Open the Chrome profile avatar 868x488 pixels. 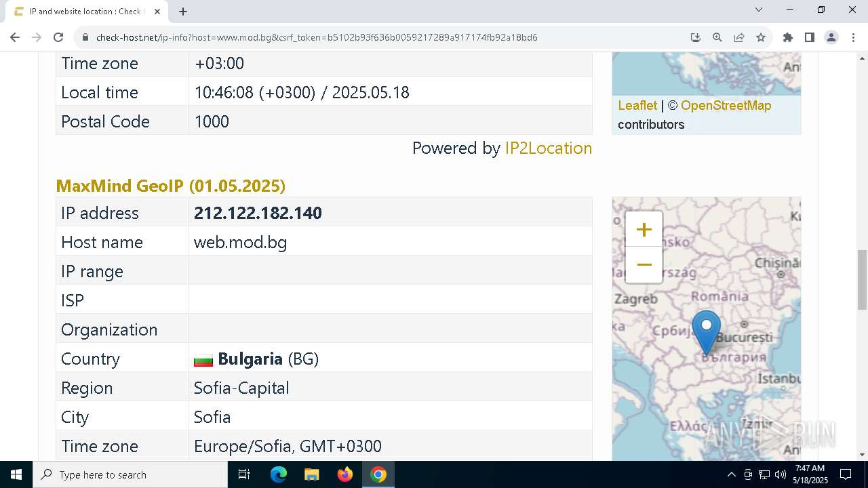tap(831, 37)
